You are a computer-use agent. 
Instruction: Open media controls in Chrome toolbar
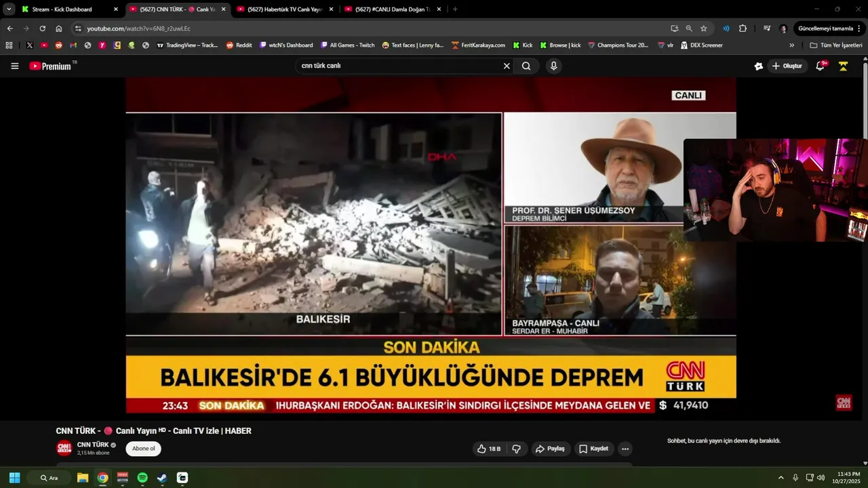pyautogui.click(x=767, y=28)
